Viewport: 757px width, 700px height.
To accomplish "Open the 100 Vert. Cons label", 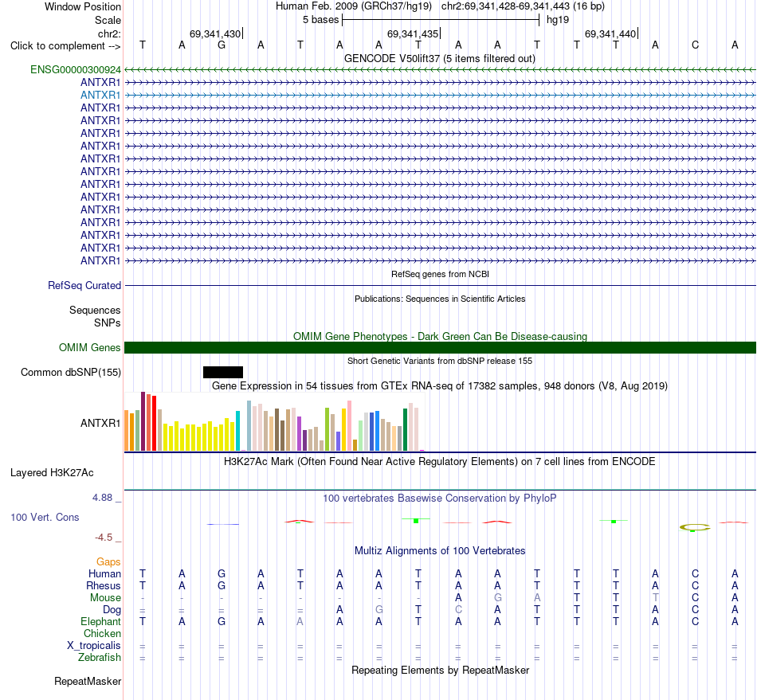I will tap(45, 517).
